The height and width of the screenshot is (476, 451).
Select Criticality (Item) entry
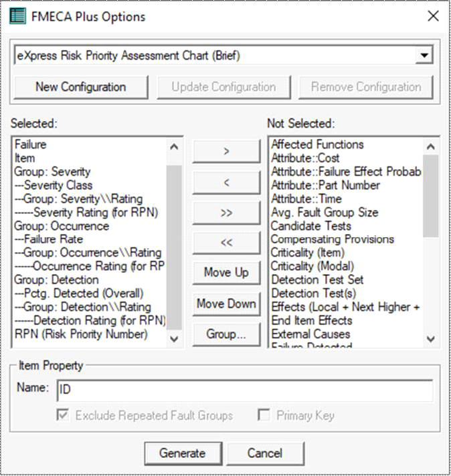[308, 253]
